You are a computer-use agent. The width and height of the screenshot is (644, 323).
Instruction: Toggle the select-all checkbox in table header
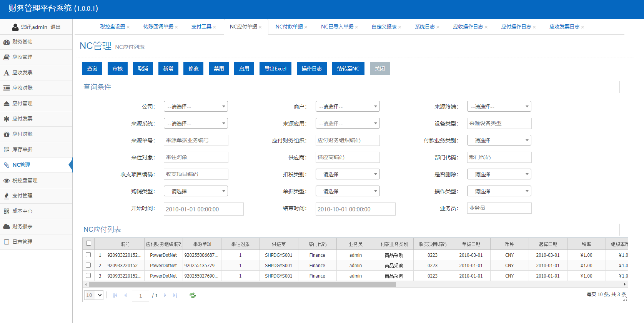(88, 243)
